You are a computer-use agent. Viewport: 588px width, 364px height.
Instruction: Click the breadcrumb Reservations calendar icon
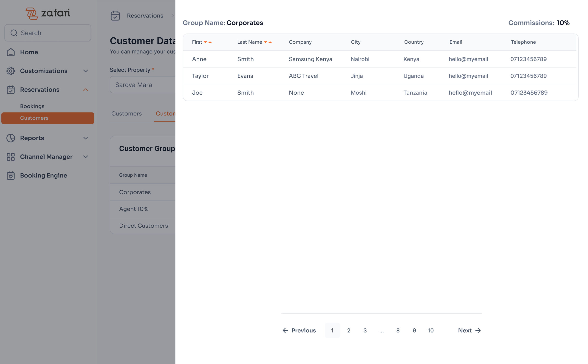[x=115, y=16]
